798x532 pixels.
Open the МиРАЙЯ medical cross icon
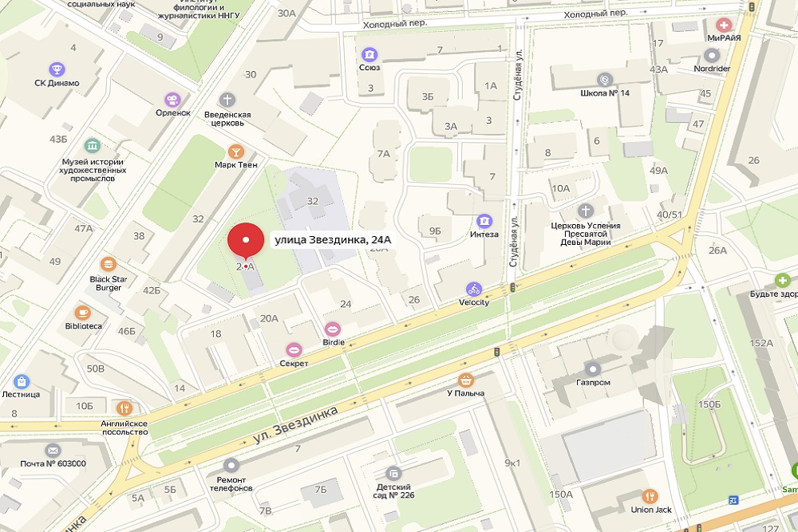pos(723,25)
